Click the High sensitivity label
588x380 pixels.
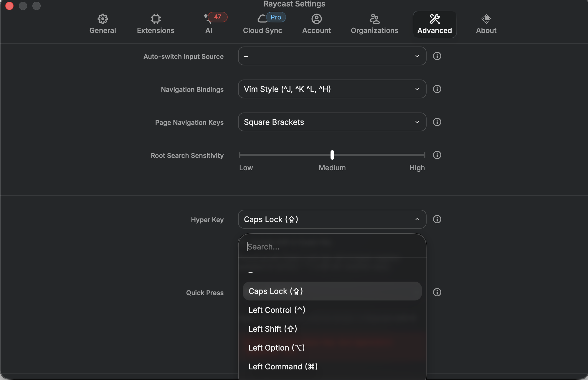click(x=417, y=168)
